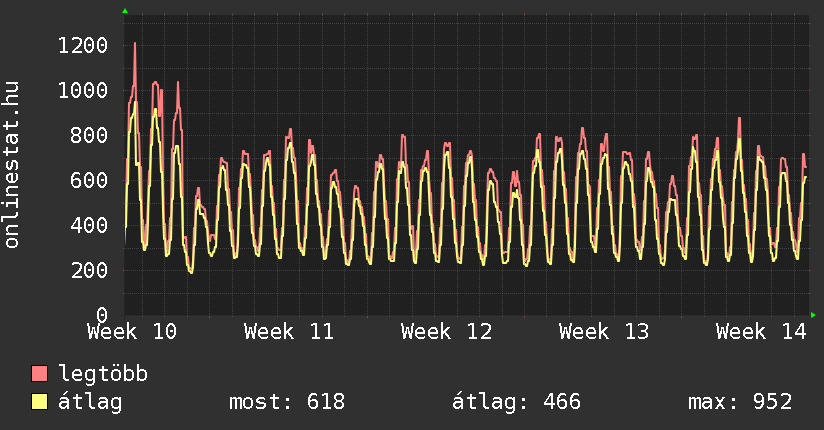The width and height of the screenshot is (824, 430).
Task: Click the onlinestat.hu vertical axis title
Action: (13, 165)
